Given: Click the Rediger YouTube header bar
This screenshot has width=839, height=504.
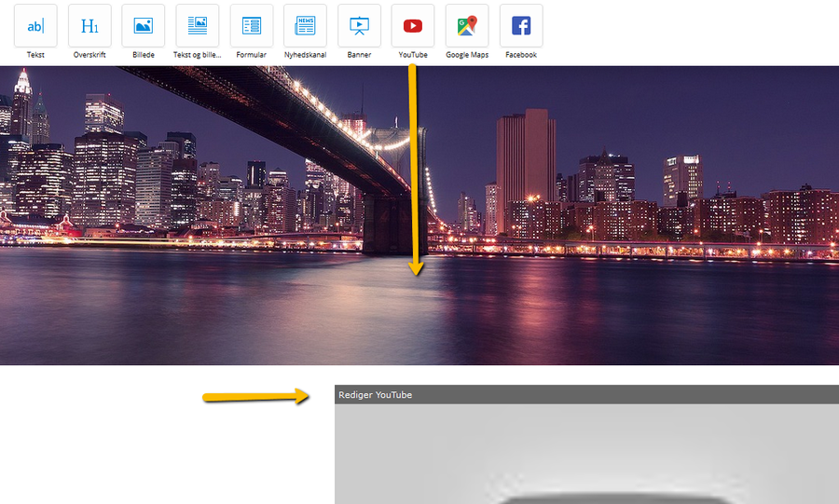Looking at the screenshot, I should coord(586,394).
